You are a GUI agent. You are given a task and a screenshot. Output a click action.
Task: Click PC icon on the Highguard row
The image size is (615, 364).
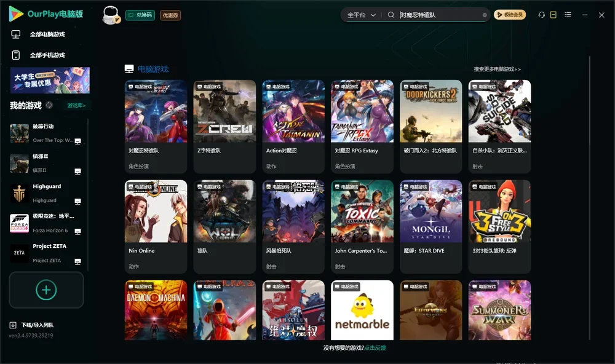(77, 201)
